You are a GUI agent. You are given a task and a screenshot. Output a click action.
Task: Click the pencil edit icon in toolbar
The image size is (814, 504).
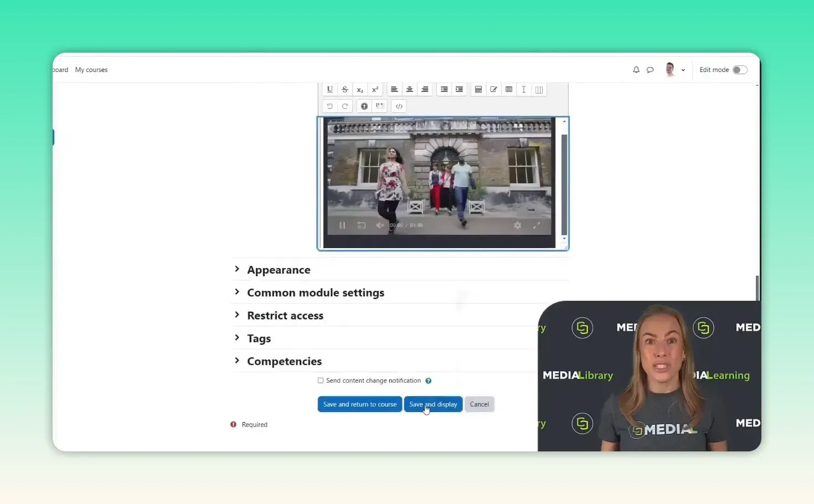(x=493, y=90)
